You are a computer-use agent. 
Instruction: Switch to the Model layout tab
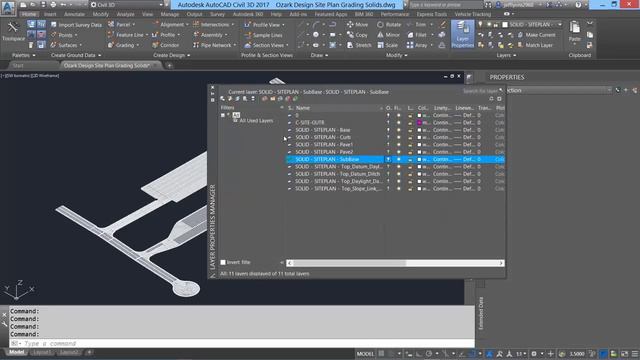17,352
